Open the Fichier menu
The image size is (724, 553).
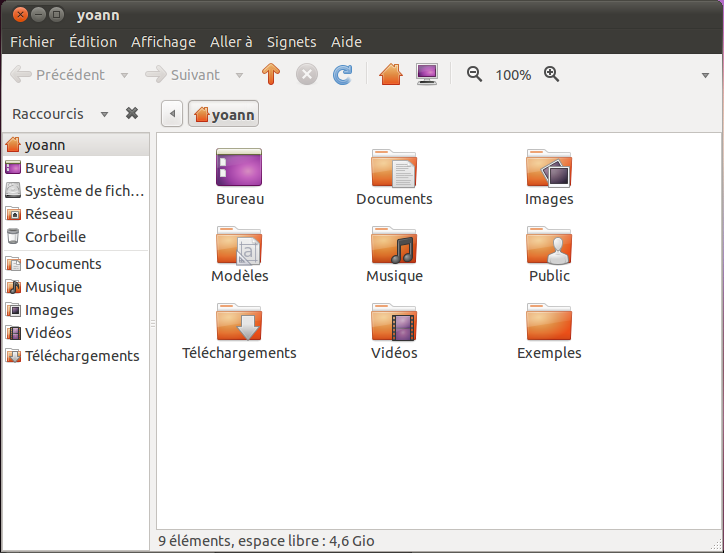pyautogui.click(x=32, y=42)
